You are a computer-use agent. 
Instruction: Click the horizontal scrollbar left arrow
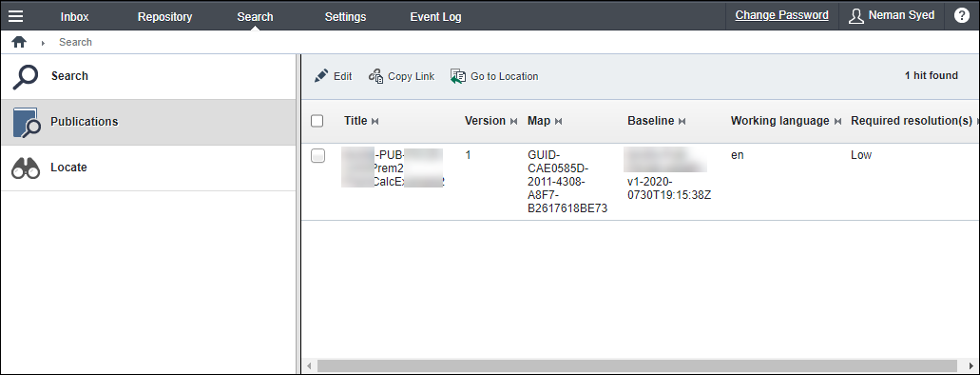309,365
